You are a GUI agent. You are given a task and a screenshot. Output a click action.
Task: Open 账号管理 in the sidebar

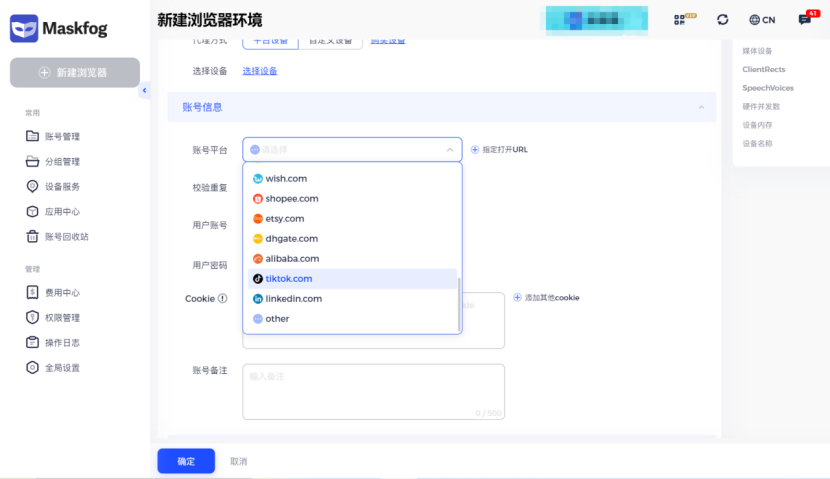53,137
